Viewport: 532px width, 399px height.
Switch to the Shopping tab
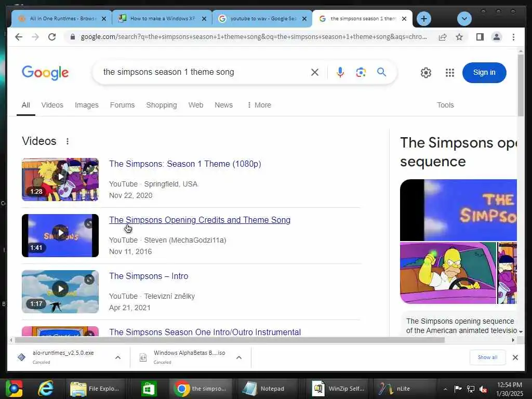[162, 105]
